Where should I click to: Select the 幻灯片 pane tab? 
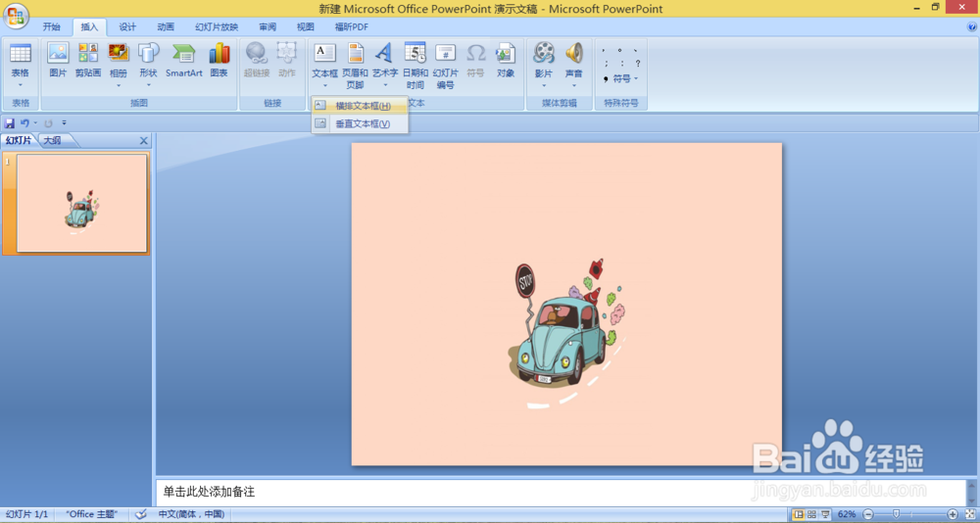tap(19, 141)
